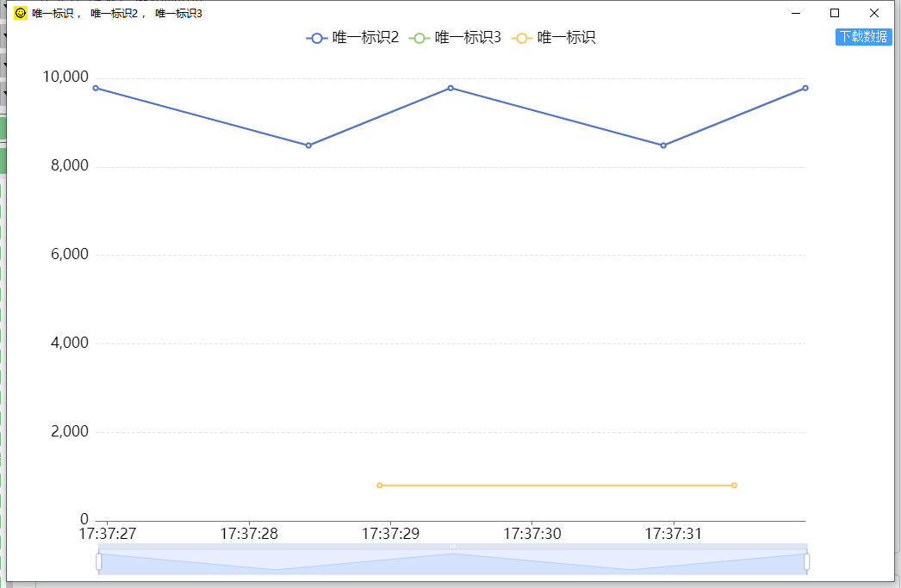Click the smiley app icon in title bar
Image resolution: width=901 pixels, height=588 pixels.
[21, 13]
